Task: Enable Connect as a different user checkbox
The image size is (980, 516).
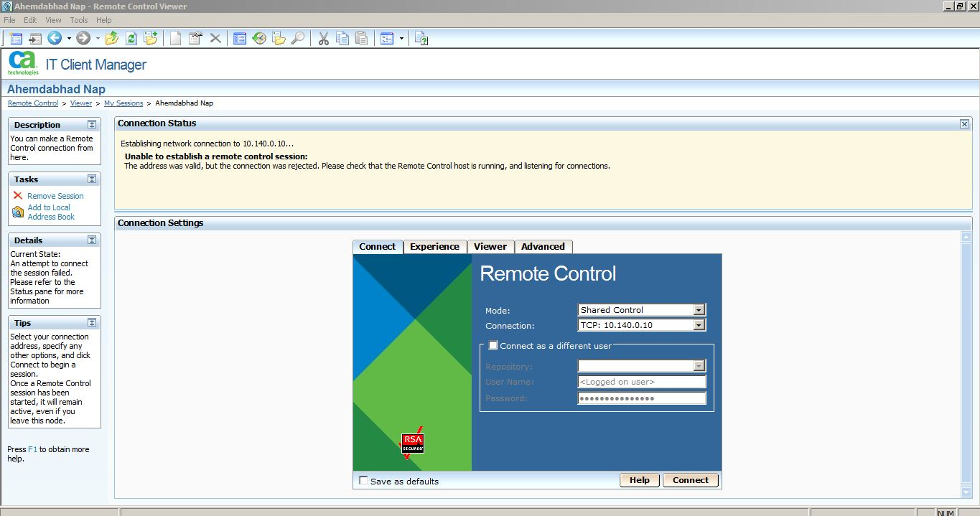Action: (x=493, y=345)
